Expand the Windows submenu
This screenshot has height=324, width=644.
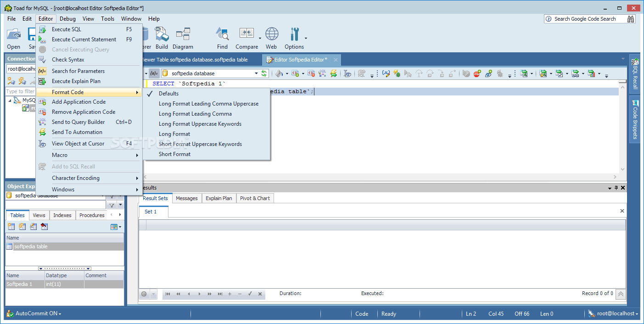(89, 190)
